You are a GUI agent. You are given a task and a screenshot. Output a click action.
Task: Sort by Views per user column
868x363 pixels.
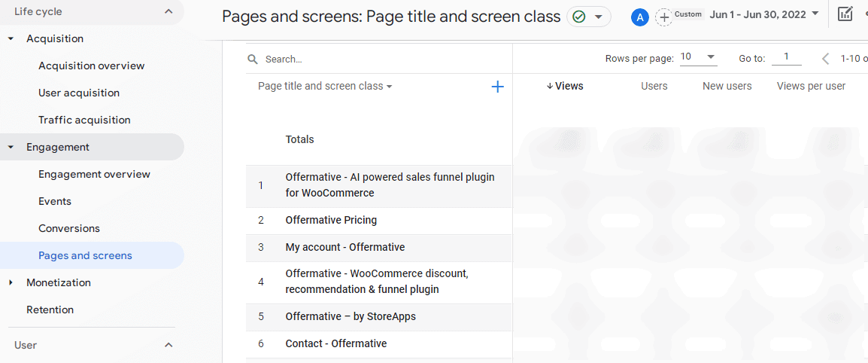click(x=811, y=86)
